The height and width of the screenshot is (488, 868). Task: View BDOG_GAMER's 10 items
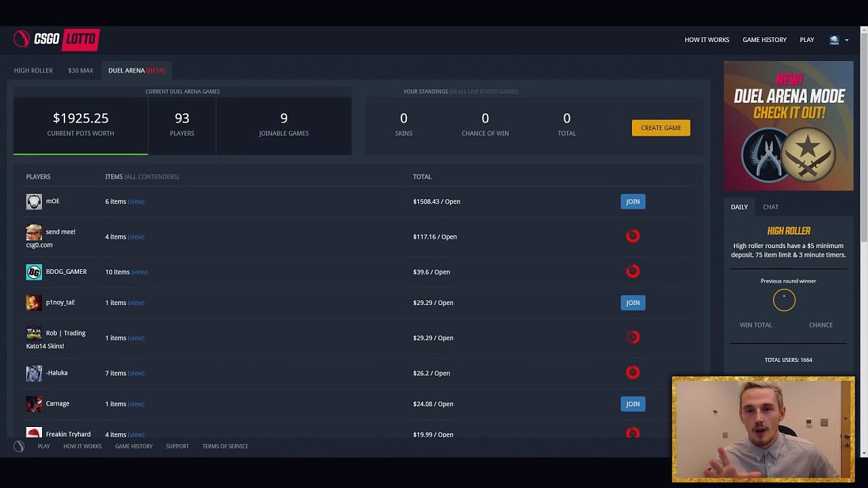click(x=140, y=272)
